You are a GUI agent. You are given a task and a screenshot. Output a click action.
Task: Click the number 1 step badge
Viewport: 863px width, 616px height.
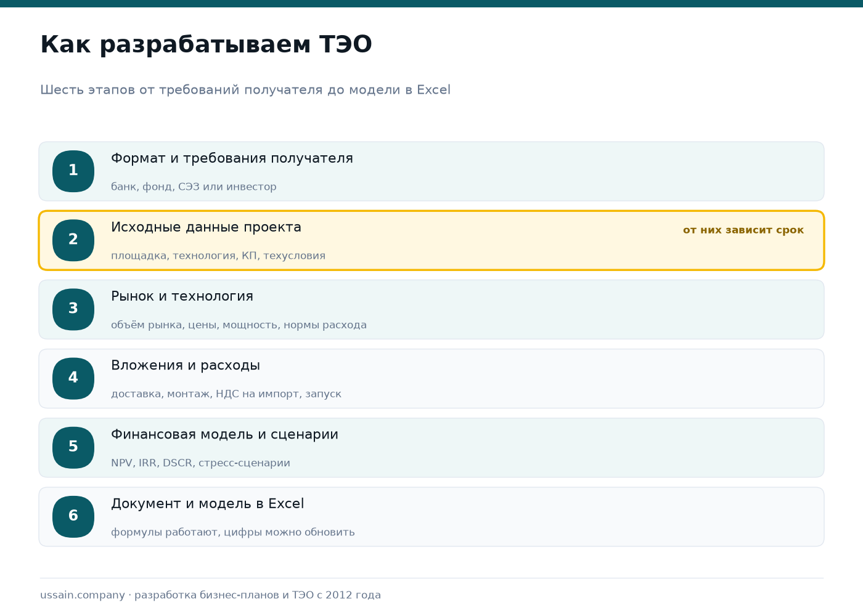click(73, 171)
